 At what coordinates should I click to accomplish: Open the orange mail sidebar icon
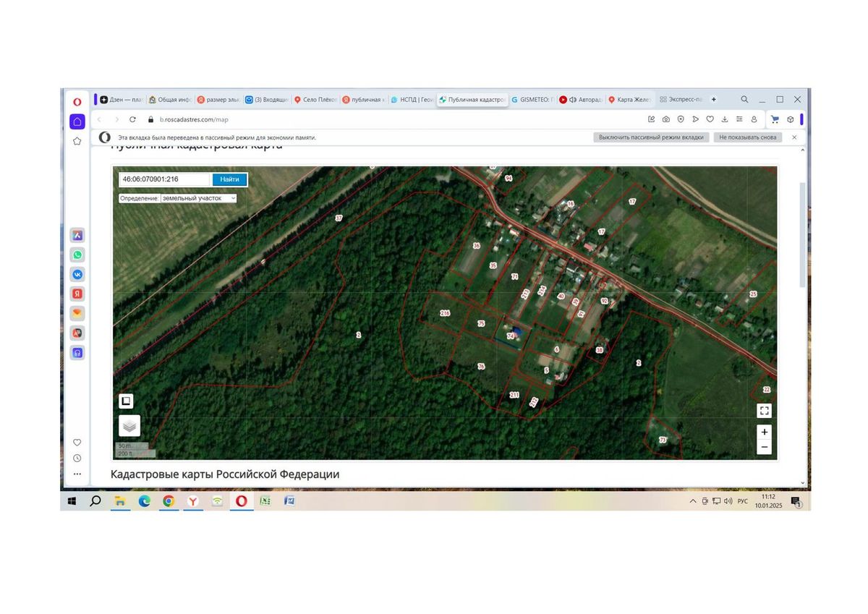tap(77, 313)
